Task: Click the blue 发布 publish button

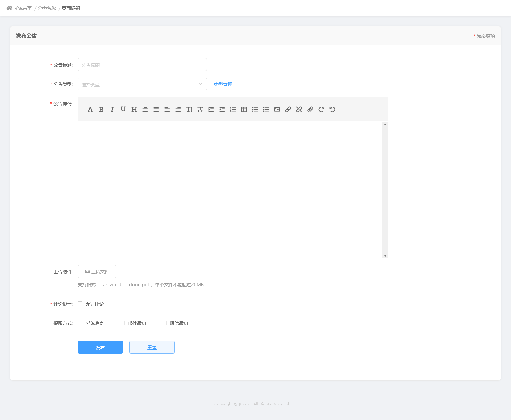Action: pyautogui.click(x=100, y=347)
